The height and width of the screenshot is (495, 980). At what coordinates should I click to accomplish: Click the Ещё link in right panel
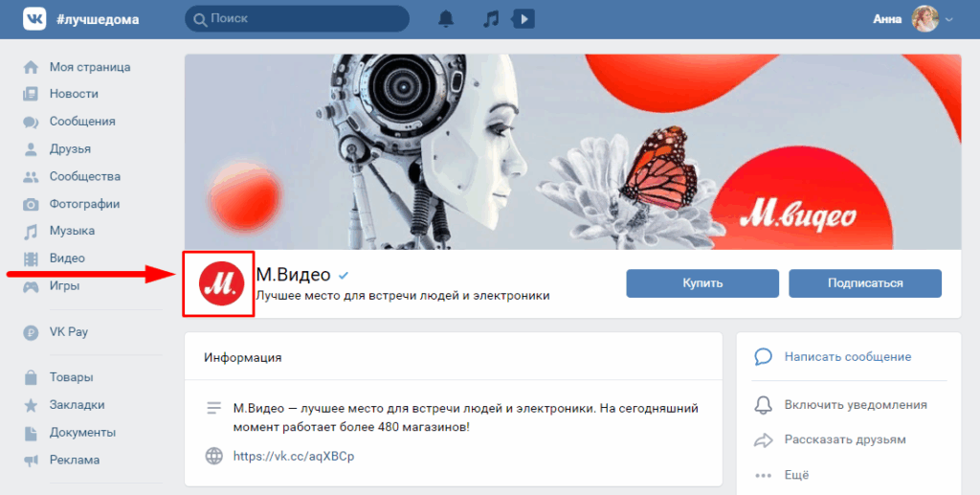(x=797, y=475)
